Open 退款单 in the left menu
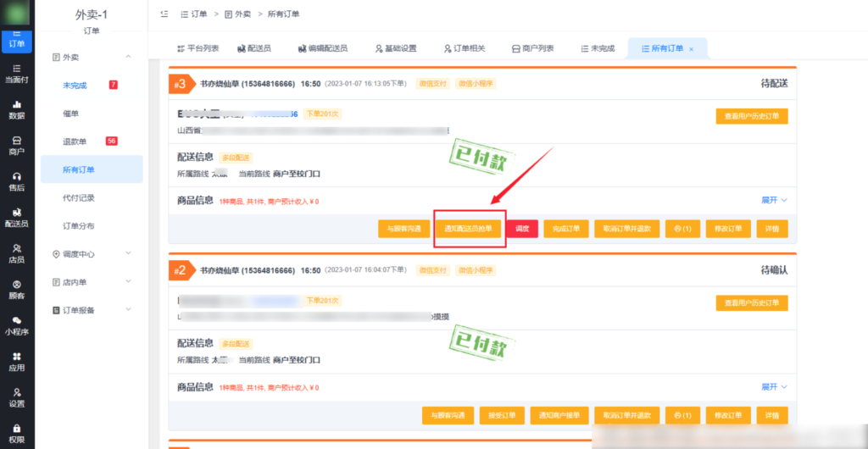The width and height of the screenshot is (868, 449). click(x=75, y=141)
